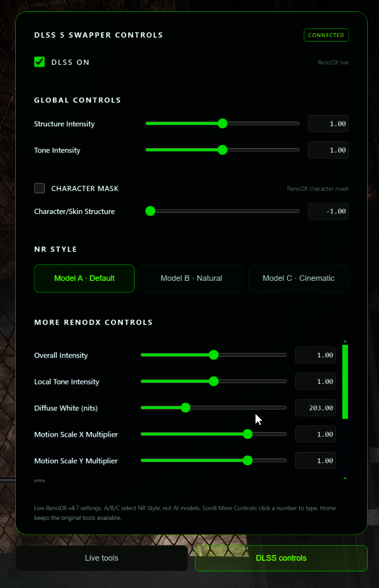
Task: Select Model A · Default style
Action: pos(85,278)
